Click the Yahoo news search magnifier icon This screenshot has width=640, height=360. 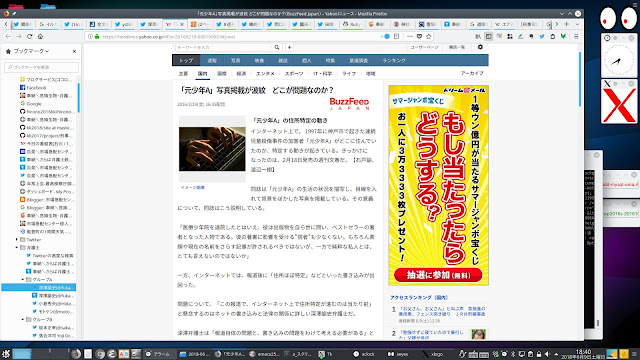[x=277, y=47]
